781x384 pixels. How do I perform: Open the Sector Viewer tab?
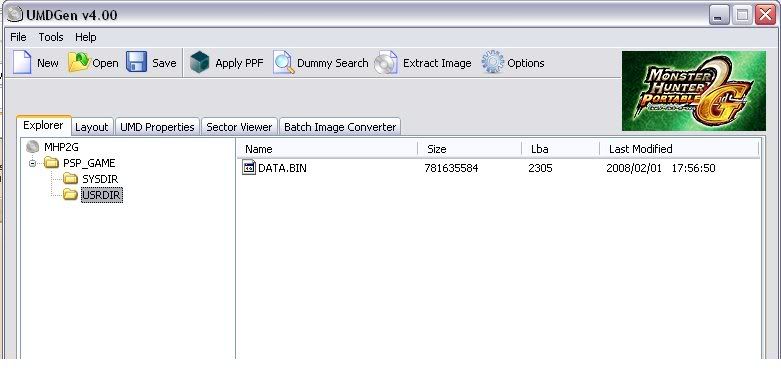(x=239, y=127)
